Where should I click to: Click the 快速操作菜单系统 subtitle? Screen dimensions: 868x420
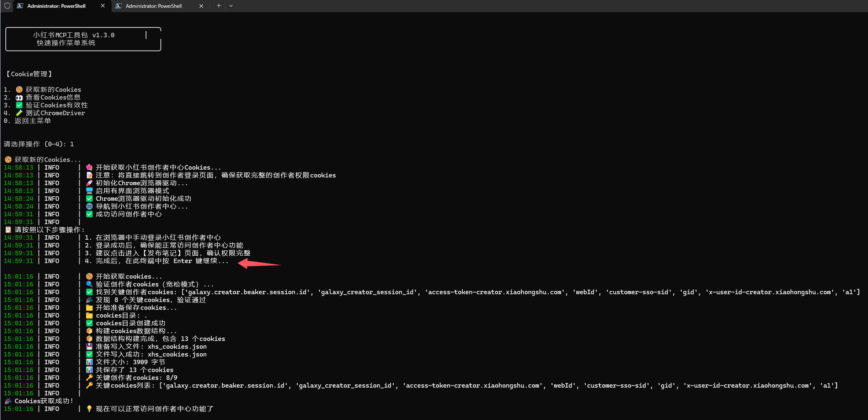point(66,43)
